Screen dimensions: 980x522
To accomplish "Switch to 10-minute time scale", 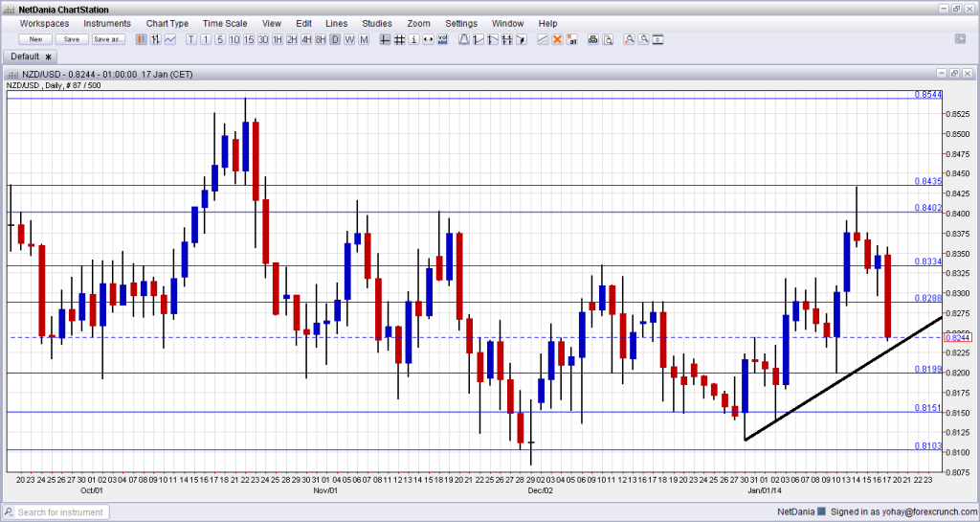I will (x=234, y=39).
